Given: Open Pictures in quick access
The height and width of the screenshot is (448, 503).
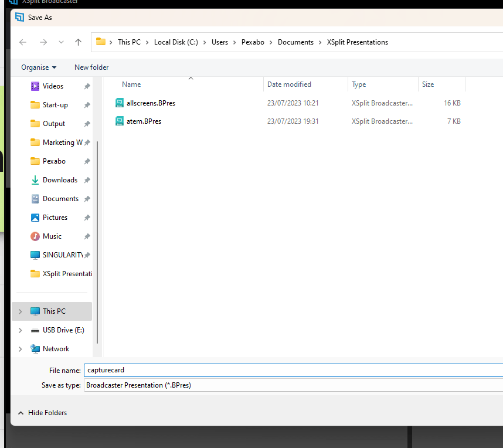Looking at the screenshot, I should tap(55, 218).
